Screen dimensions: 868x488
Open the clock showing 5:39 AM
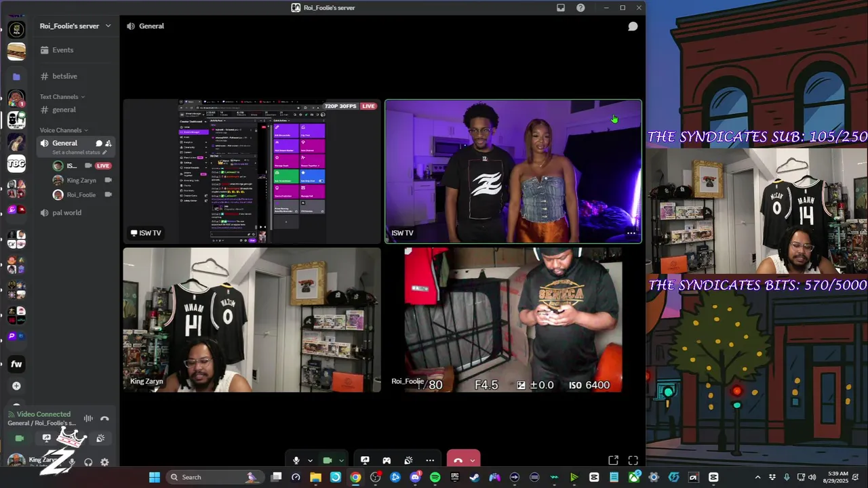coord(837,477)
